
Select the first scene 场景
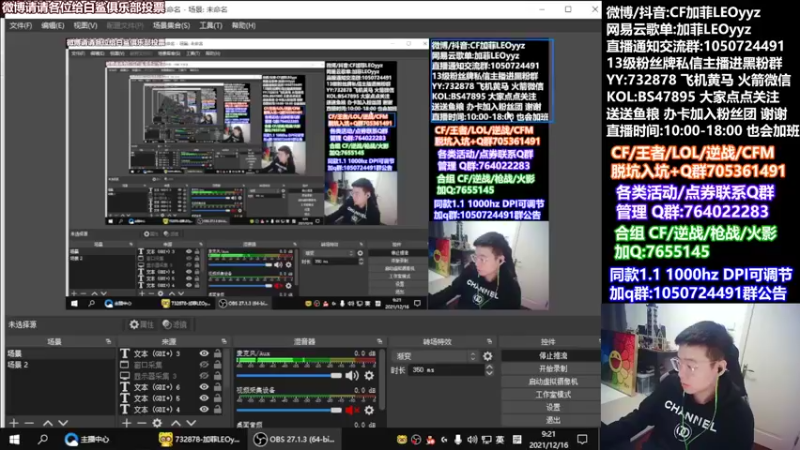point(60,353)
